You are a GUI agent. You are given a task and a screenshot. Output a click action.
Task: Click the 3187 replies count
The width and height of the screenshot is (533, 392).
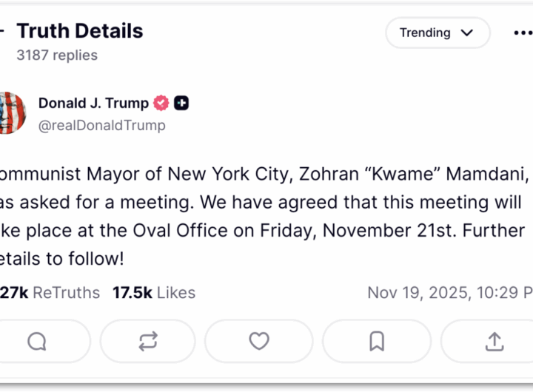point(57,55)
